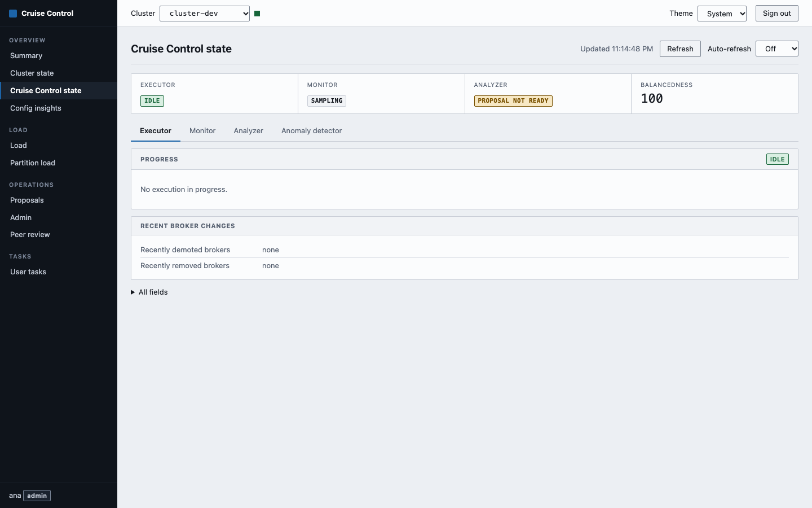The height and width of the screenshot is (508, 812).
Task: Open Config insights page
Action: (59, 108)
